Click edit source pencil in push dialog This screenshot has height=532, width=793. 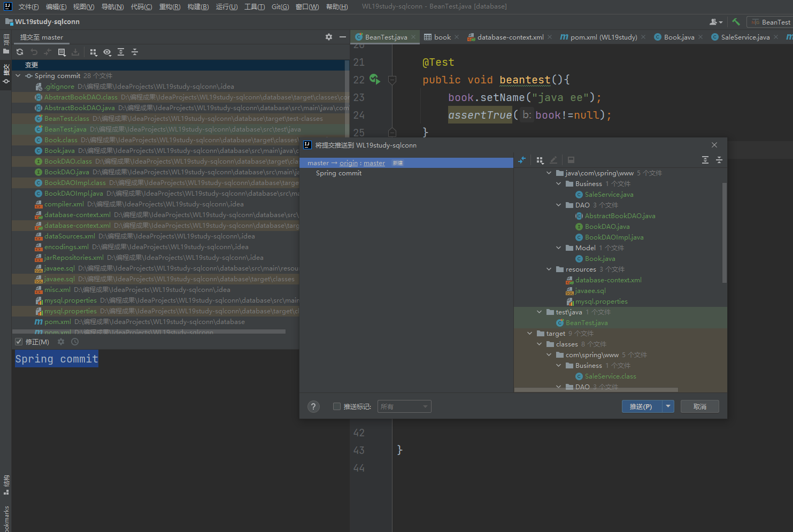(x=553, y=160)
